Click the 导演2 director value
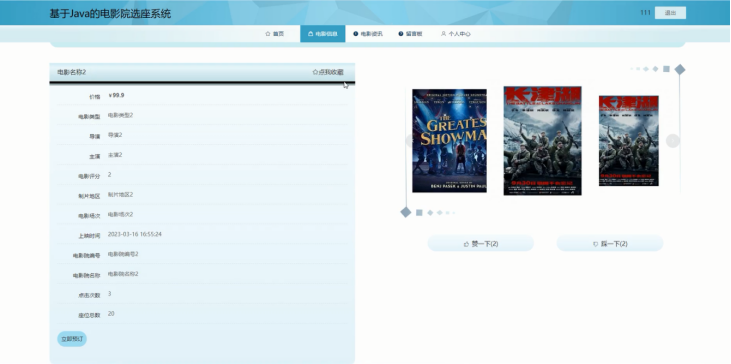731x364 pixels. click(115, 135)
